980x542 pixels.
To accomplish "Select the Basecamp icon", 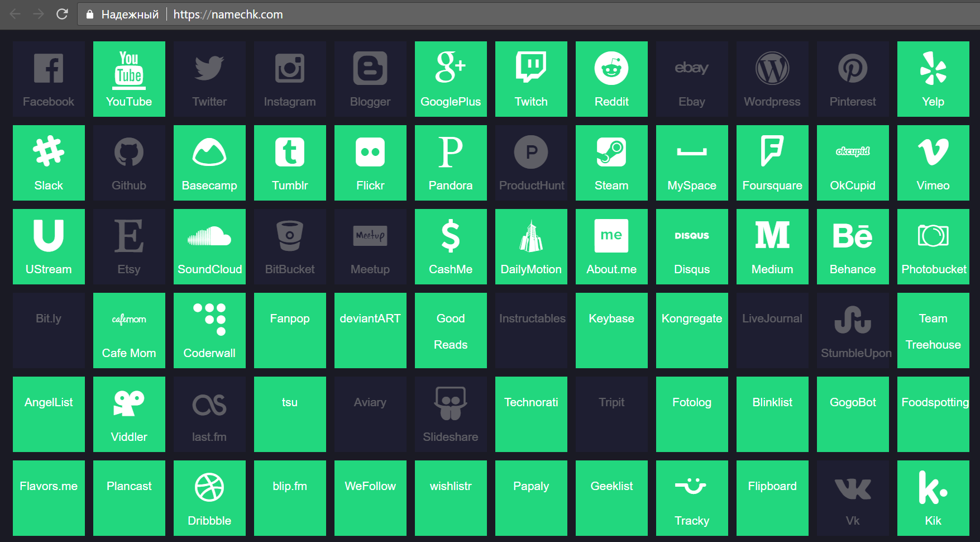I will [209, 152].
